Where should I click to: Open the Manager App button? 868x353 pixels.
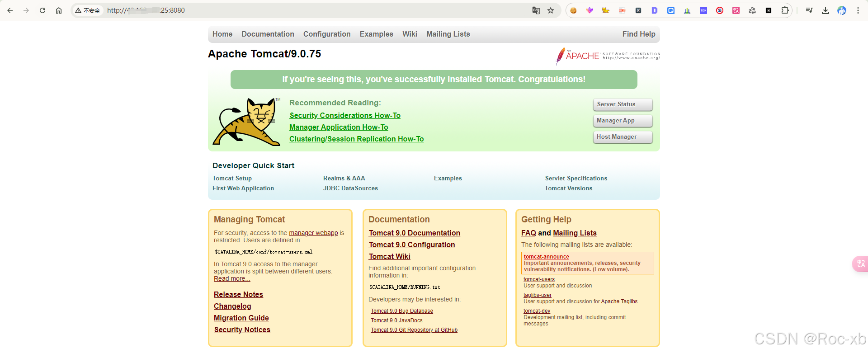click(x=623, y=121)
